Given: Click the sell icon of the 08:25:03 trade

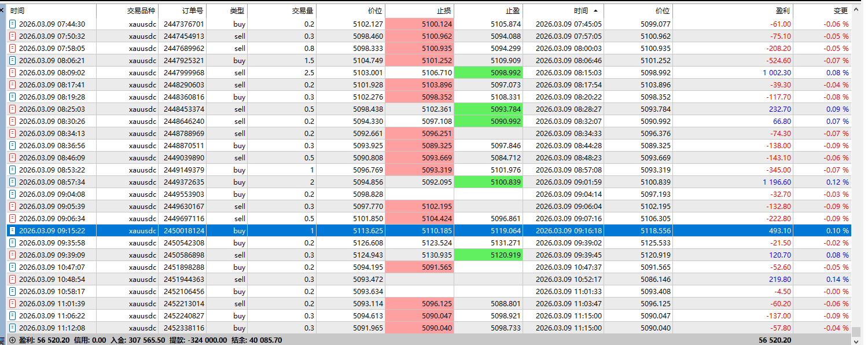Looking at the screenshot, I should click(13, 109).
